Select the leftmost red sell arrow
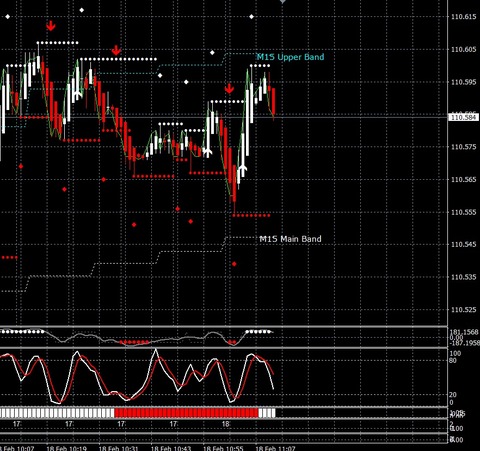Viewport: 480px width, 451px height. tap(51, 25)
